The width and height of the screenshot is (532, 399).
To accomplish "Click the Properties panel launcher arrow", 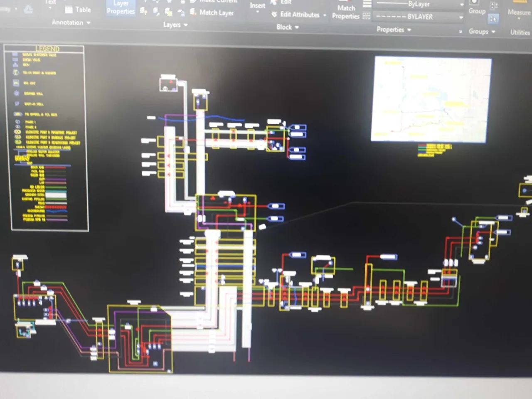I will 461,32.
